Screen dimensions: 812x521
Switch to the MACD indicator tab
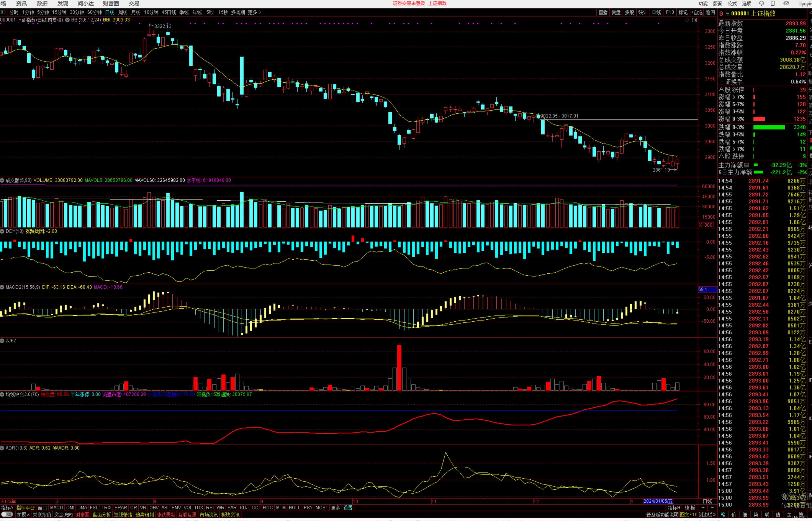click(x=56, y=508)
